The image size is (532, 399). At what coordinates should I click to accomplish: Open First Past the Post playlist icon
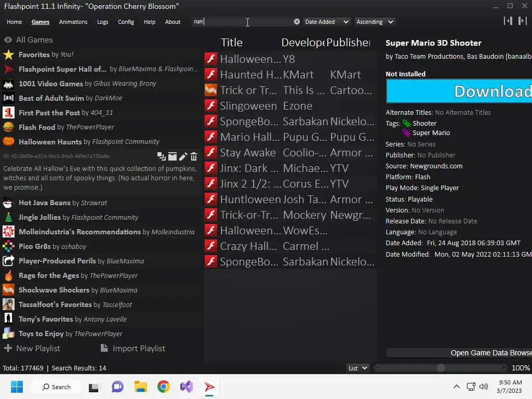coord(8,113)
